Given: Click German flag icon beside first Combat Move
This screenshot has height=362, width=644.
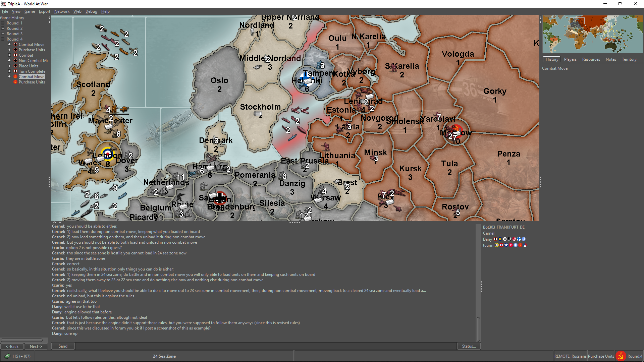Looking at the screenshot, I should coord(15,45).
